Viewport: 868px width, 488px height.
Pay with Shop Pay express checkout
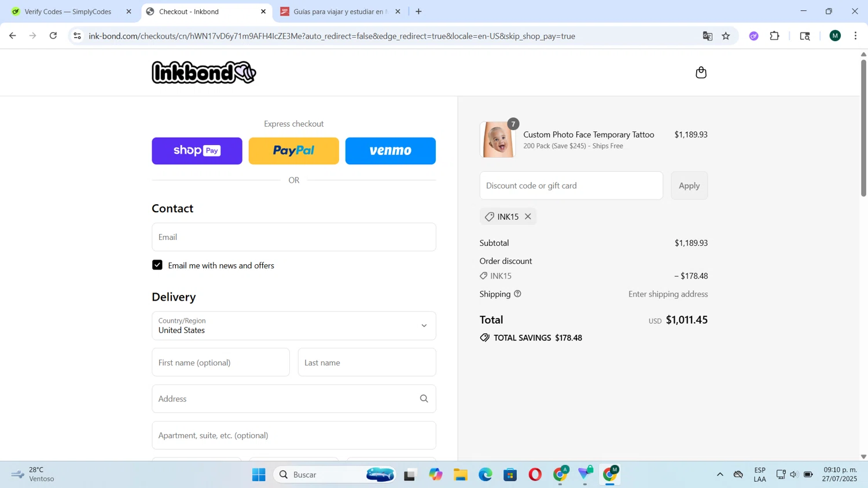pyautogui.click(x=197, y=151)
